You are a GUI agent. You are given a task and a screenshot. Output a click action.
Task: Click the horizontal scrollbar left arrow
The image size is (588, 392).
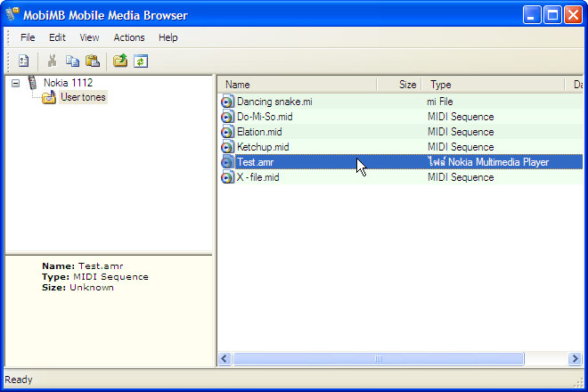225,359
